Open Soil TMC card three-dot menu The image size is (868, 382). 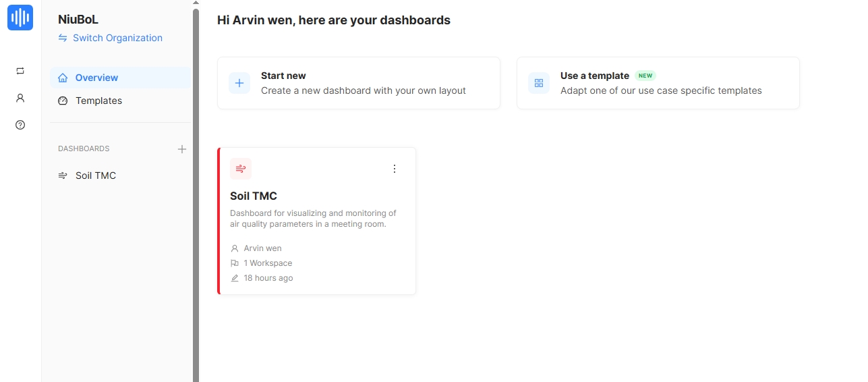point(395,169)
